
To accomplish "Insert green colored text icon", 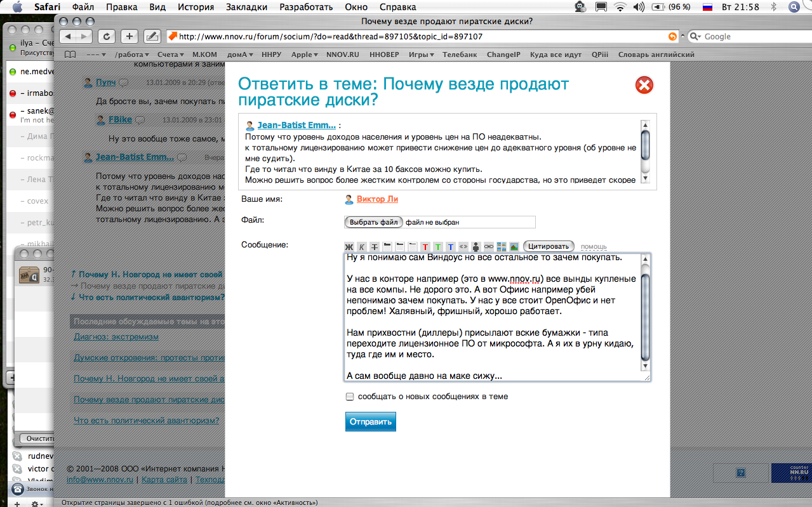I will click(x=438, y=247).
